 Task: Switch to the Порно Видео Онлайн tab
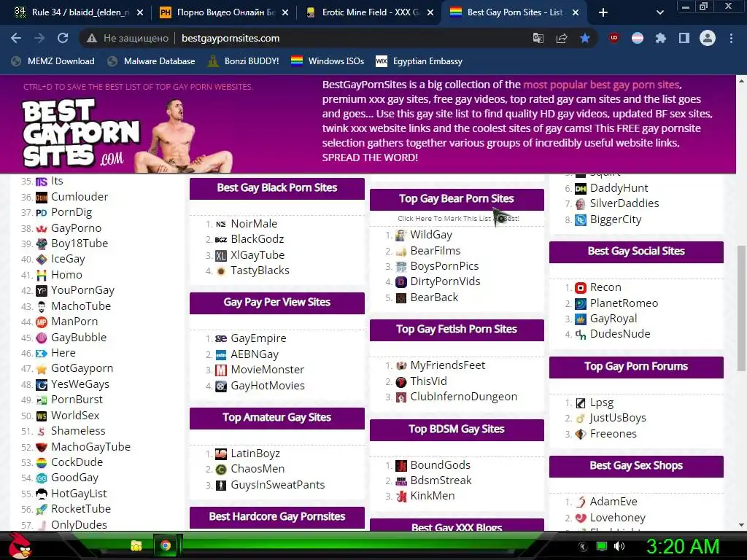(x=225, y=12)
